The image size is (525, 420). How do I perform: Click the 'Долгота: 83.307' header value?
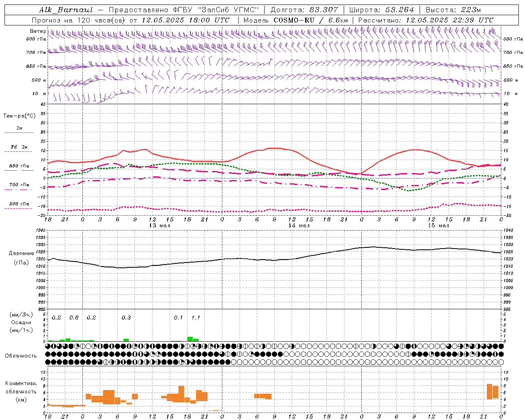[x=304, y=9]
